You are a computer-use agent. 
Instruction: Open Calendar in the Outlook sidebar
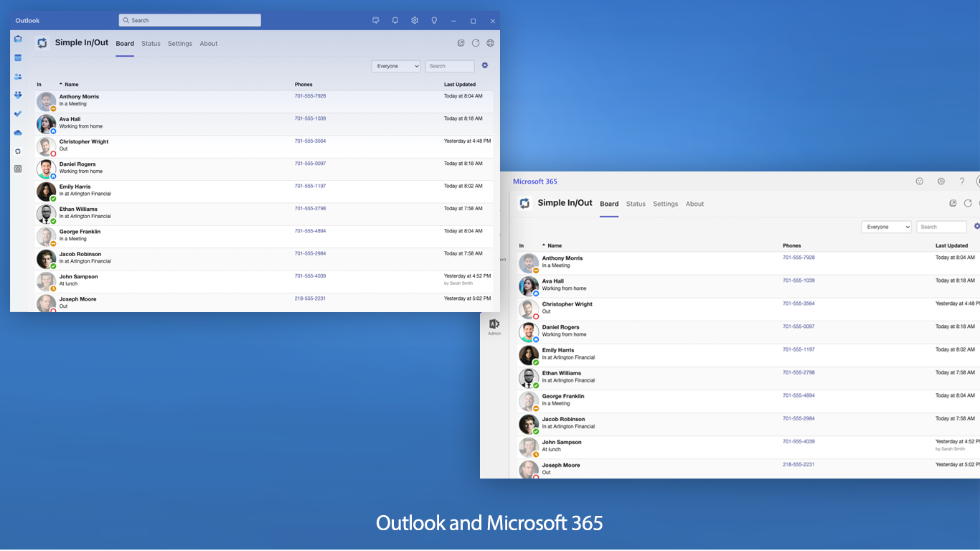click(18, 58)
